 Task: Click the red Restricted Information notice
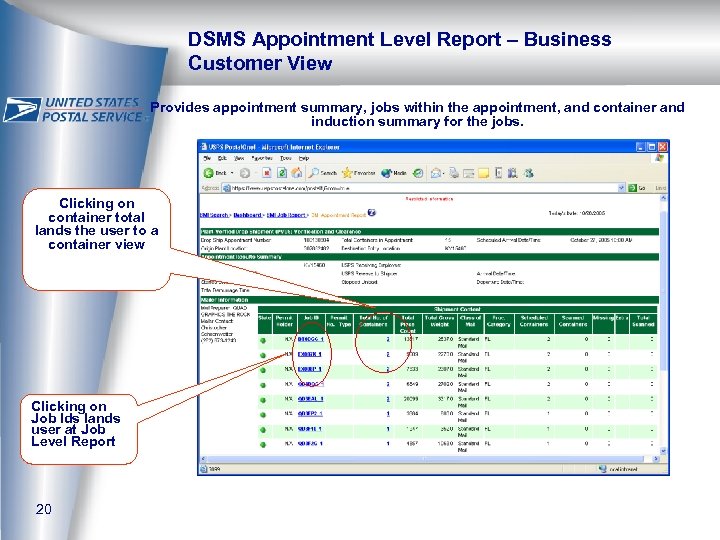click(x=429, y=199)
